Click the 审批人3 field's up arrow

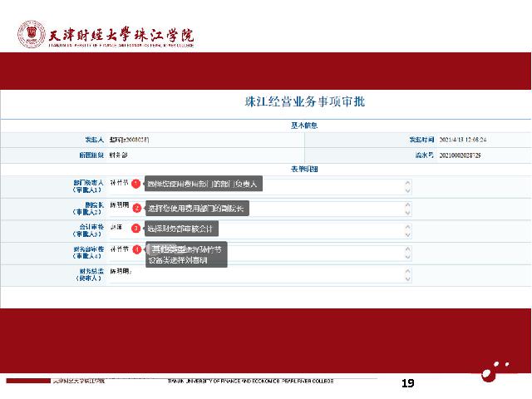(x=407, y=227)
